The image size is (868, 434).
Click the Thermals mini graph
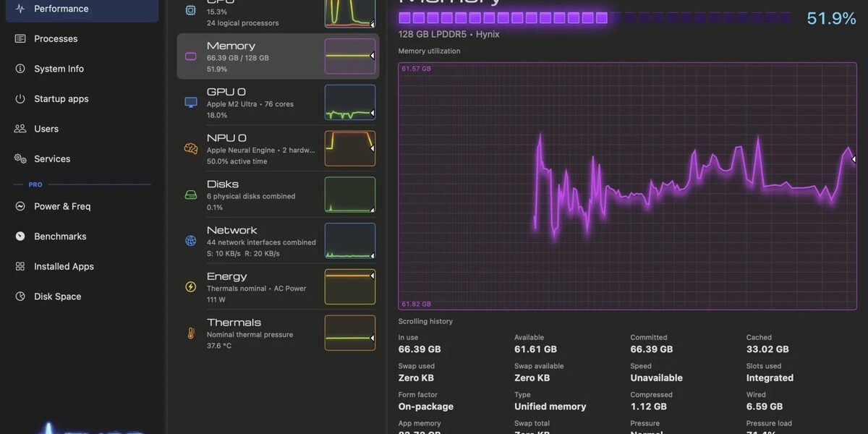click(x=350, y=333)
